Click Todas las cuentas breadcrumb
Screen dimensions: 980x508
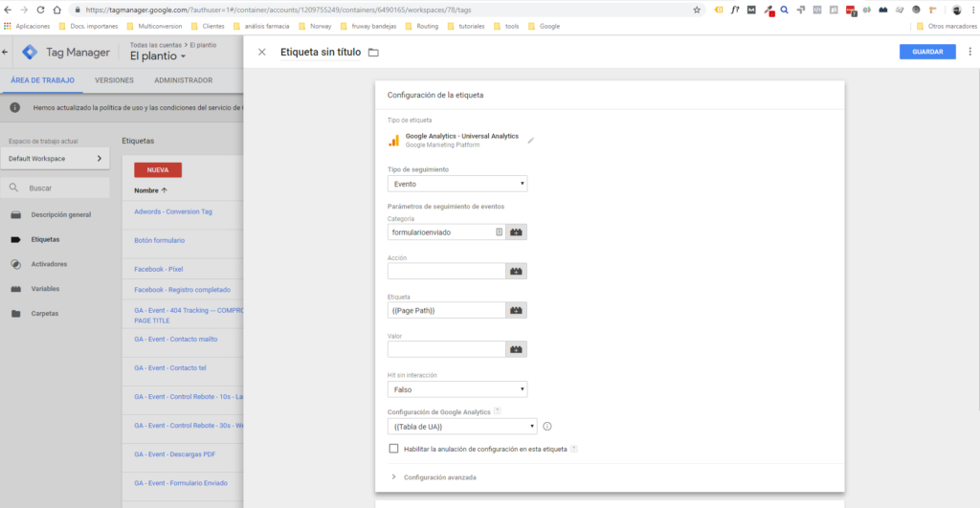click(x=156, y=45)
